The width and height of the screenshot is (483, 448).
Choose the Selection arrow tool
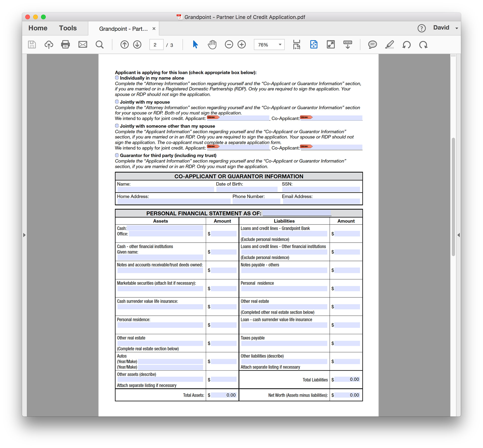coord(195,44)
